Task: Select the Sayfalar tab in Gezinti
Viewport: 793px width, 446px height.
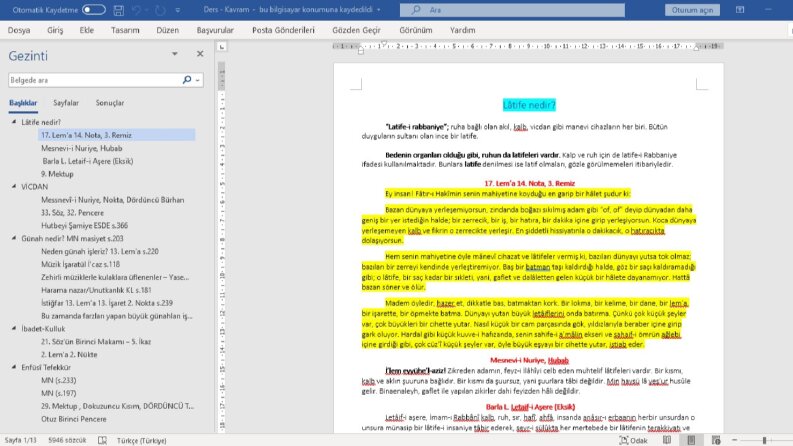Action: 66,103
